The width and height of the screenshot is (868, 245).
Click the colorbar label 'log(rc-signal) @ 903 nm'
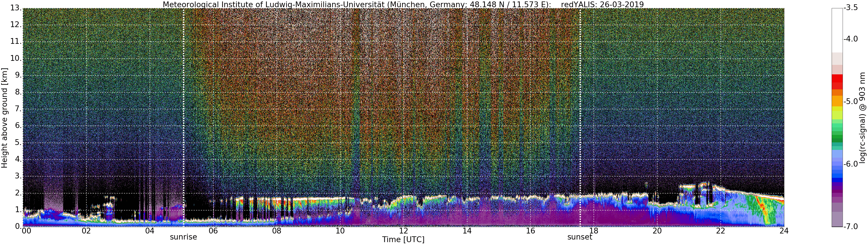tap(862, 118)
